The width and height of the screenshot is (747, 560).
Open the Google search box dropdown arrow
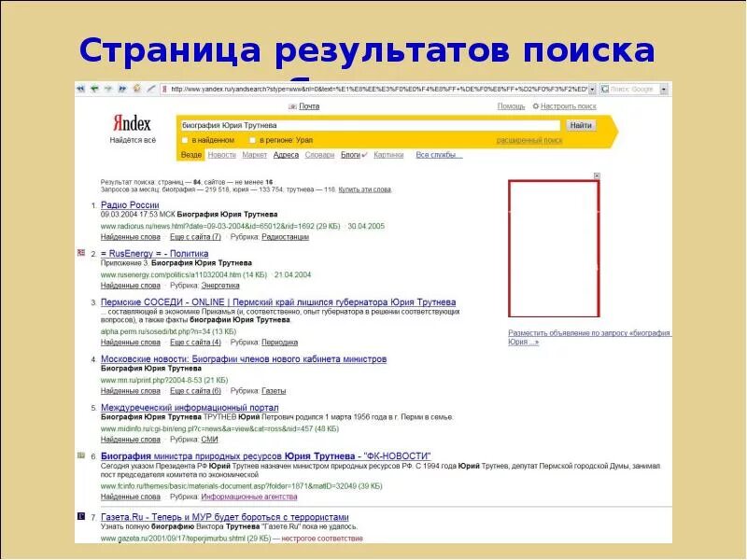tap(663, 89)
